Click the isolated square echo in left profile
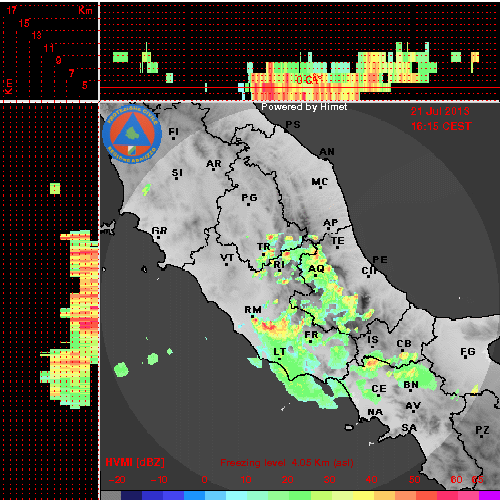 click(x=55, y=188)
